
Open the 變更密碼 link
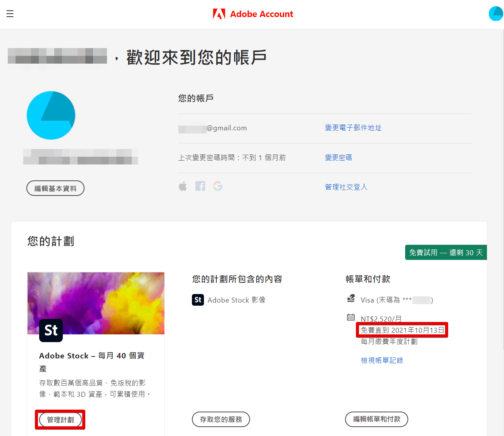tap(338, 157)
